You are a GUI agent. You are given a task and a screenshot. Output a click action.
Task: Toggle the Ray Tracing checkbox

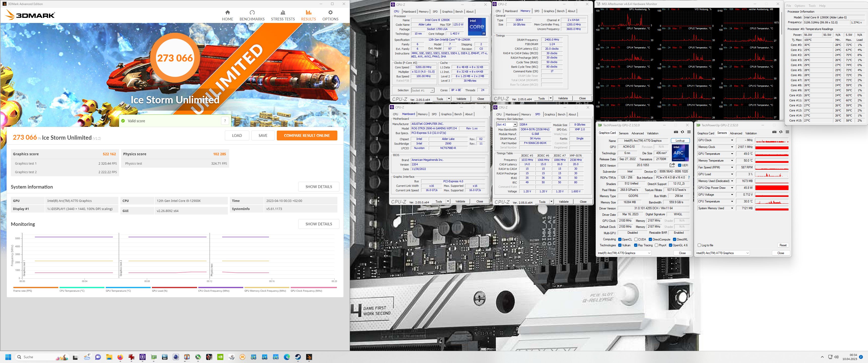[x=636, y=245]
